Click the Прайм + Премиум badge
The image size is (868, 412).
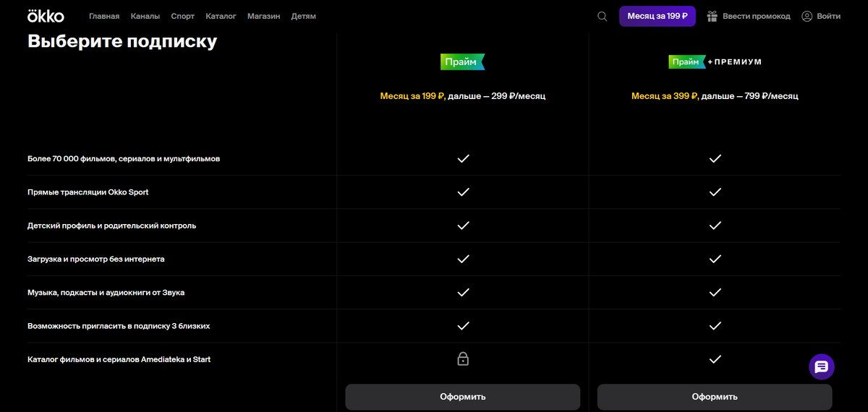coord(715,62)
